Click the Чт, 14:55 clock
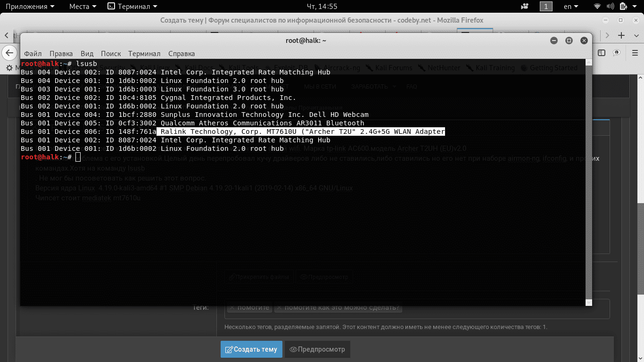The image size is (644, 362). (x=322, y=6)
